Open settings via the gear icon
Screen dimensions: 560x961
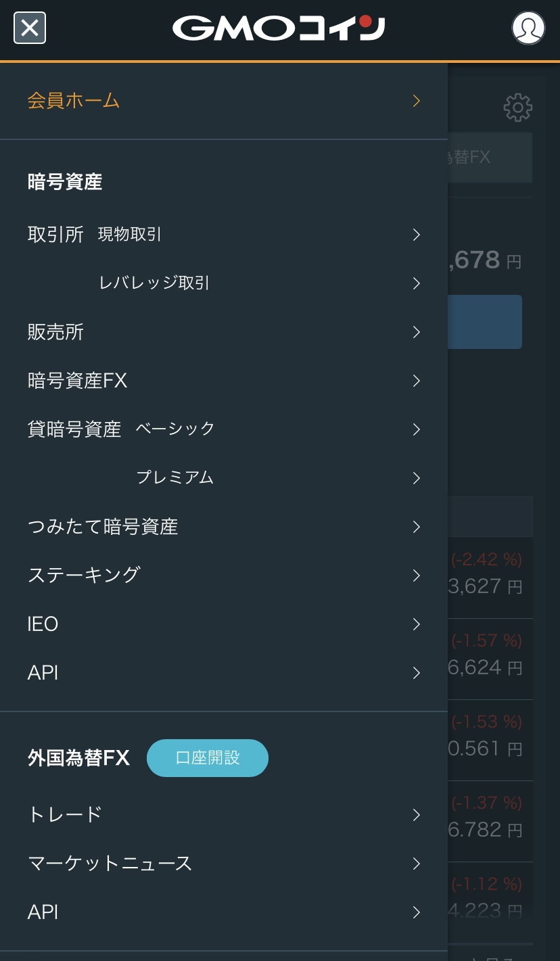[x=518, y=108]
